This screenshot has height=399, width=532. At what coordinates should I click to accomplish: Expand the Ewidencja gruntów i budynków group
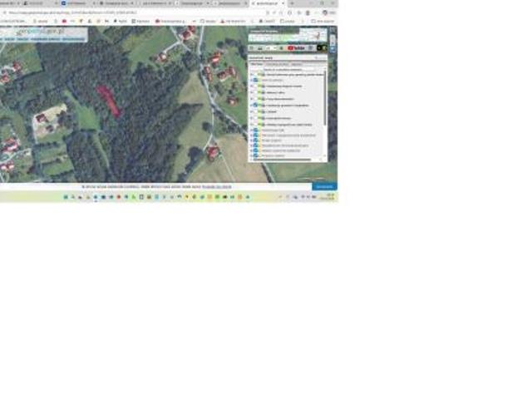click(251, 106)
